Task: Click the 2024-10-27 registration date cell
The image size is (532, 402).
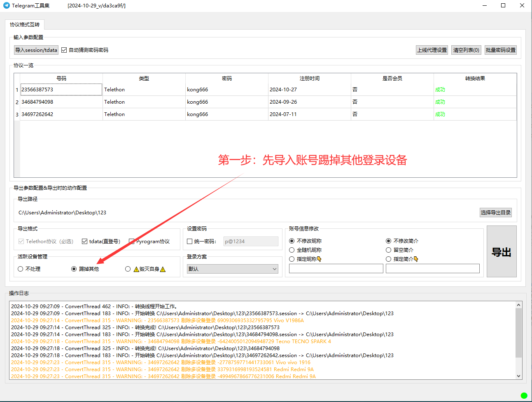Action: coord(309,89)
